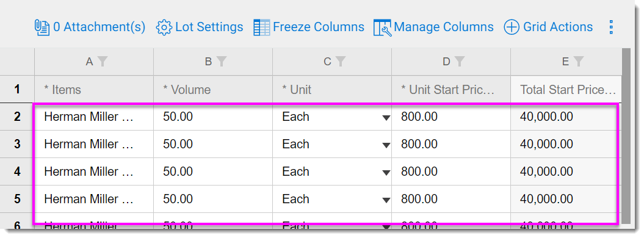Expand the Unit dropdown in row 2
Viewport: 644px width, 238px height.
pyautogui.click(x=386, y=118)
